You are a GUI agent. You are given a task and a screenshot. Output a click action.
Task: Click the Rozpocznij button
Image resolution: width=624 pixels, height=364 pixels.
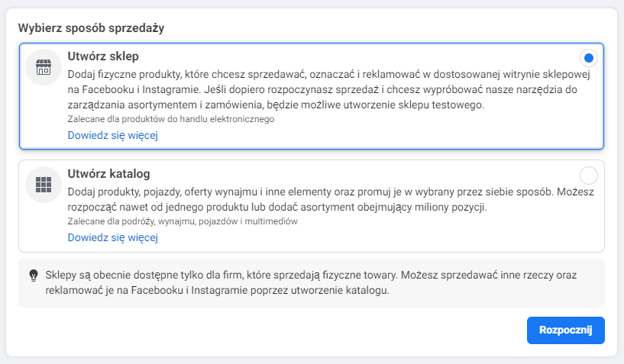click(x=565, y=330)
